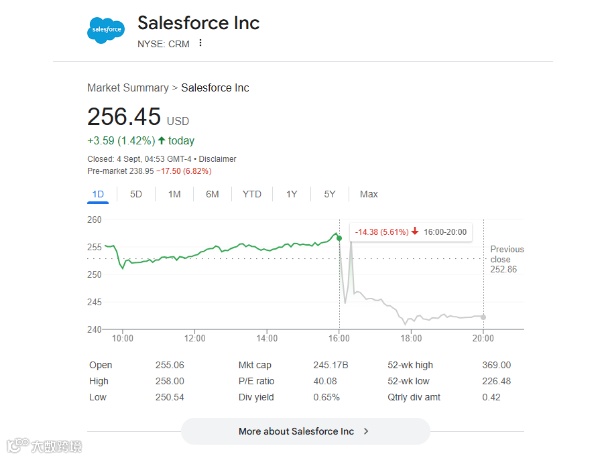Click the Disclaimer link

click(217, 159)
